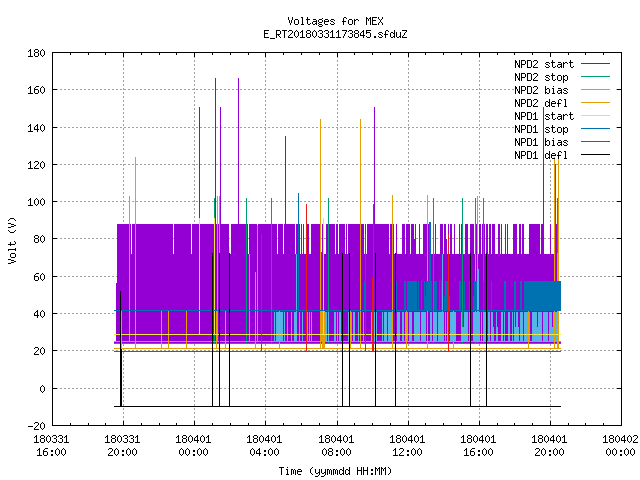The width and height of the screenshot is (640, 480).
Task: Click the 180 tick label on y-axis
Action: (x=36, y=53)
